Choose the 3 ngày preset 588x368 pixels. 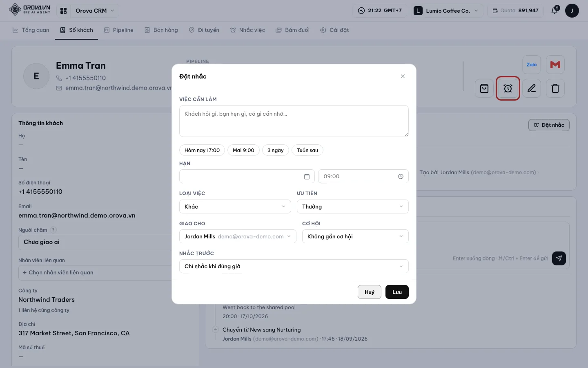coord(276,150)
